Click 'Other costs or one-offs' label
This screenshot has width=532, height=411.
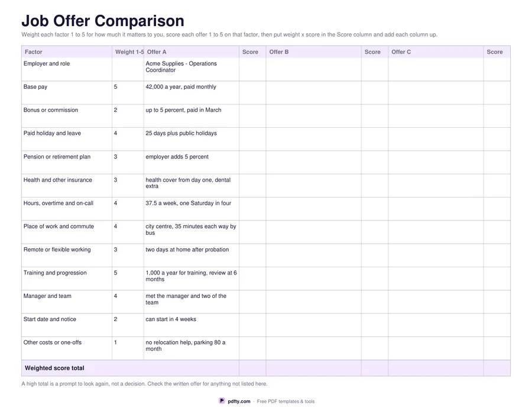pyautogui.click(x=53, y=343)
